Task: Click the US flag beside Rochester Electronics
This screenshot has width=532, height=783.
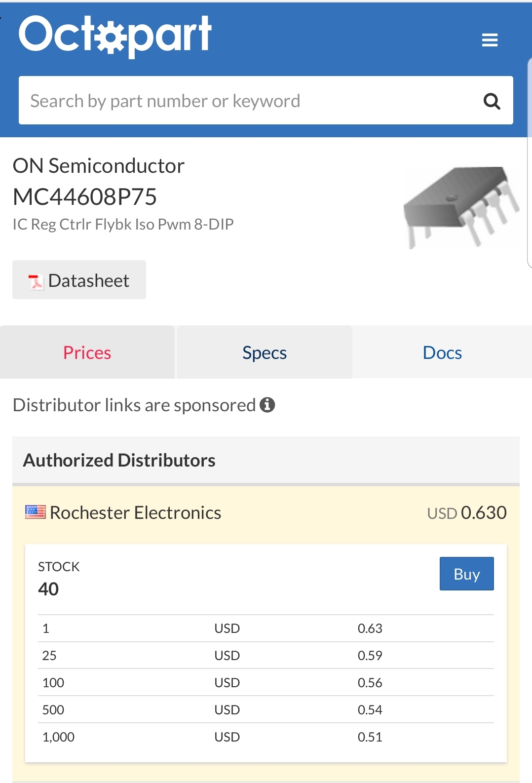Action: click(x=35, y=512)
